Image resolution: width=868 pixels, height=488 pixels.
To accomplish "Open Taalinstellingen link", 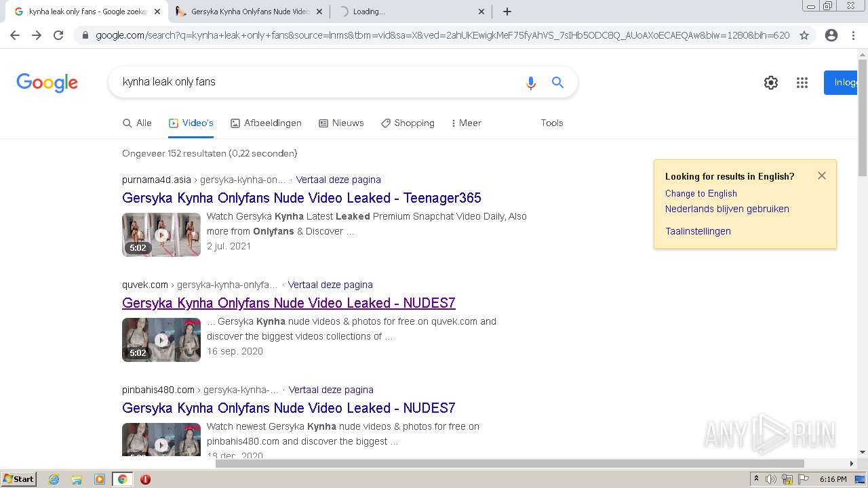I will tap(698, 232).
